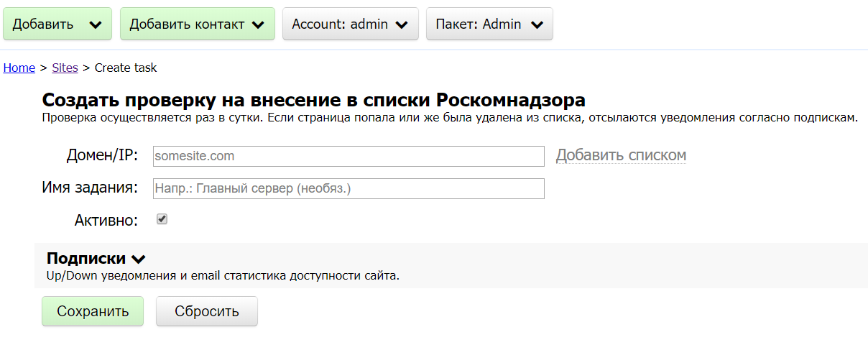Click the Домен/IP input field
This screenshot has height=345, width=868.
[x=348, y=156]
